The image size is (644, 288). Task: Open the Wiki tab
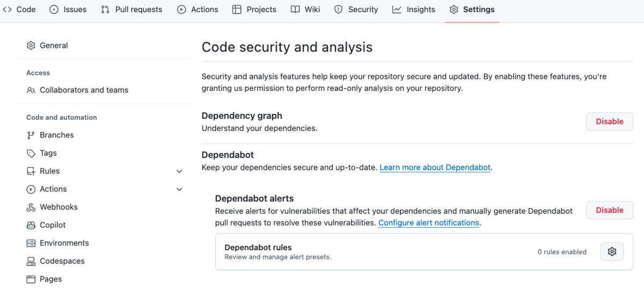point(305,9)
